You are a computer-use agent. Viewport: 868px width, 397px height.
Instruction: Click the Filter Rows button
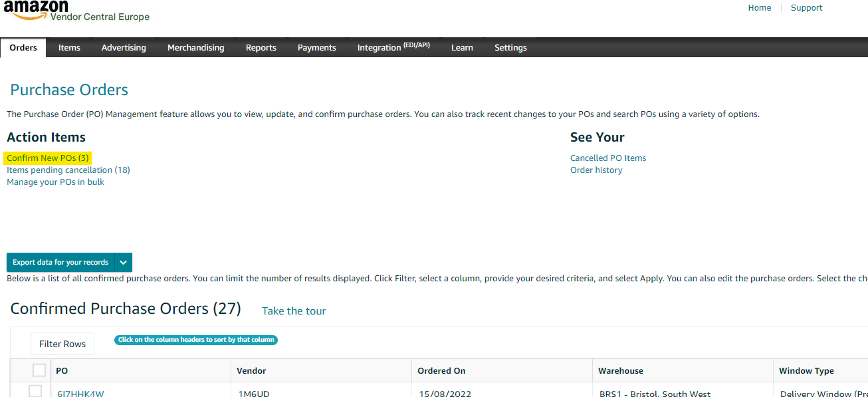pyautogui.click(x=62, y=344)
